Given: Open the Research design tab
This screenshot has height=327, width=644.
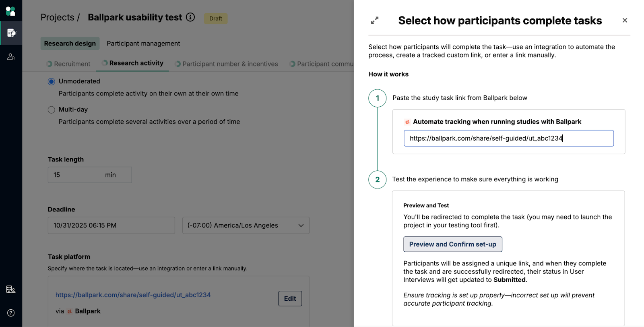Looking at the screenshot, I should pyautogui.click(x=70, y=43).
